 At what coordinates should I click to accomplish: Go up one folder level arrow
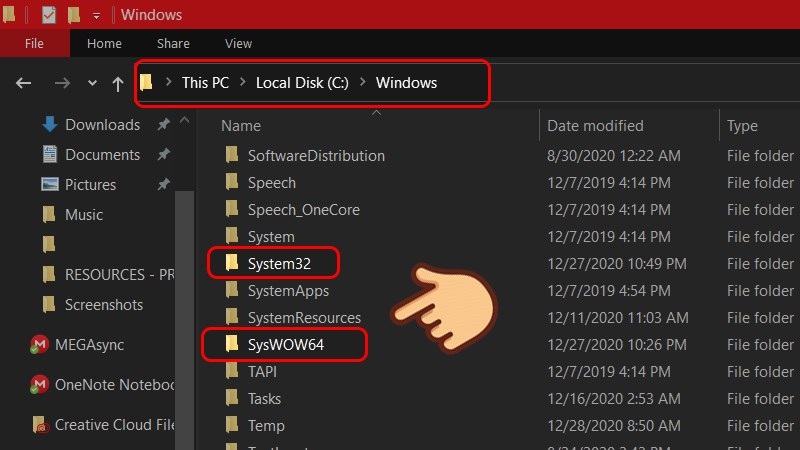click(x=118, y=84)
